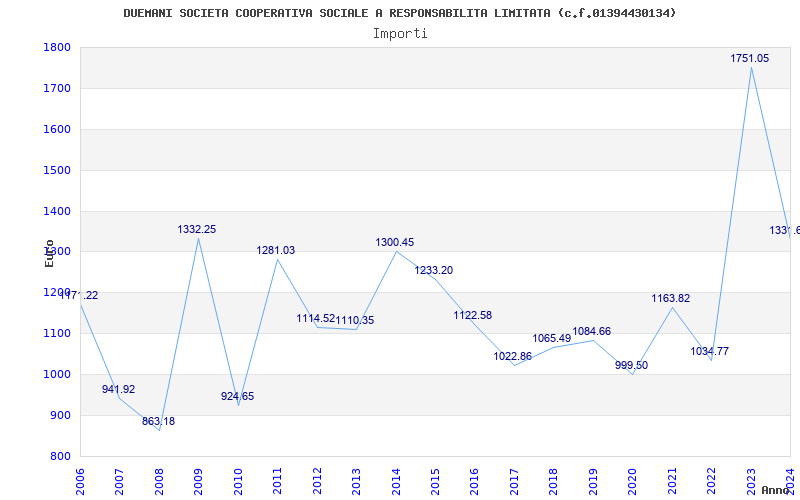Click the DUEMANI SOCIETA COOPERATIVA chart title
The width and height of the screenshot is (800, 500).
pos(400,13)
